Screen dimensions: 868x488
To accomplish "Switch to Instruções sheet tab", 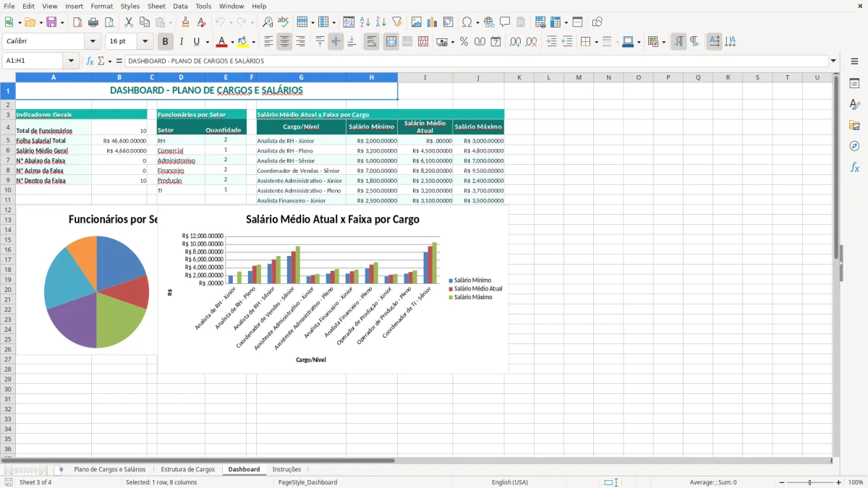I will [x=286, y=469].
